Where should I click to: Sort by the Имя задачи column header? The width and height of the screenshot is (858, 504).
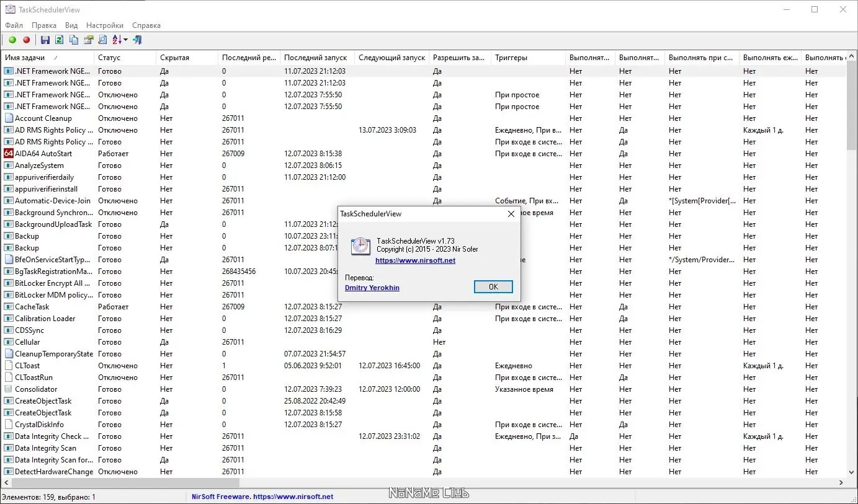48,58
